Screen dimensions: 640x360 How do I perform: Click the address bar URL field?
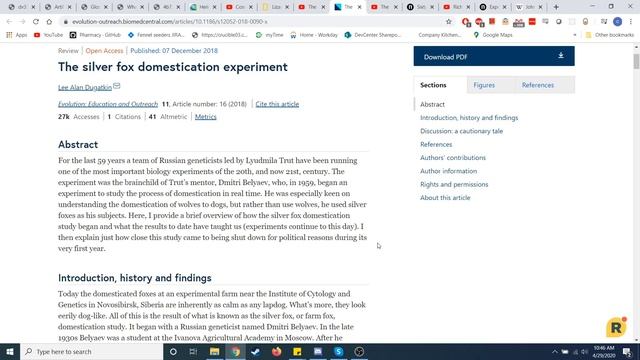coord(253,22)
